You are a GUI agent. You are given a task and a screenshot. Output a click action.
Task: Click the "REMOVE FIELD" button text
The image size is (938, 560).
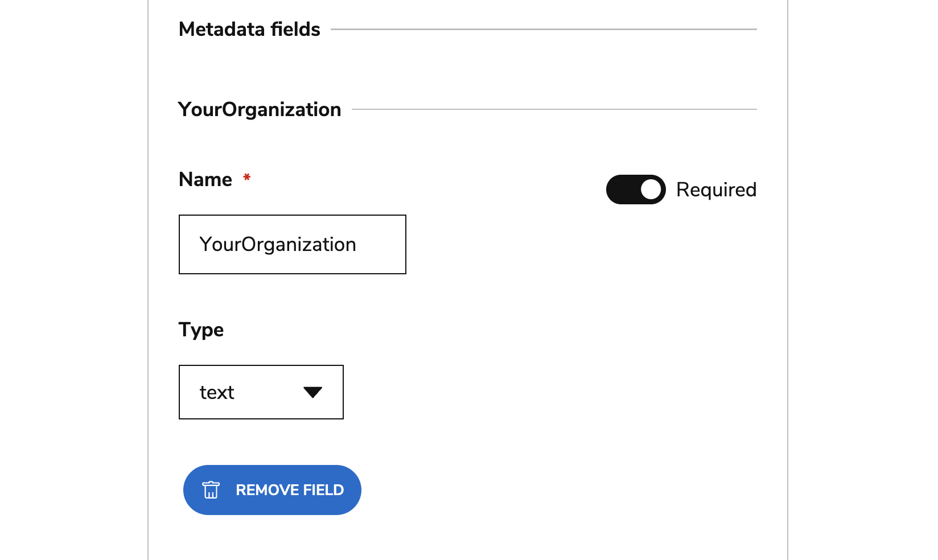pos(290,490)
